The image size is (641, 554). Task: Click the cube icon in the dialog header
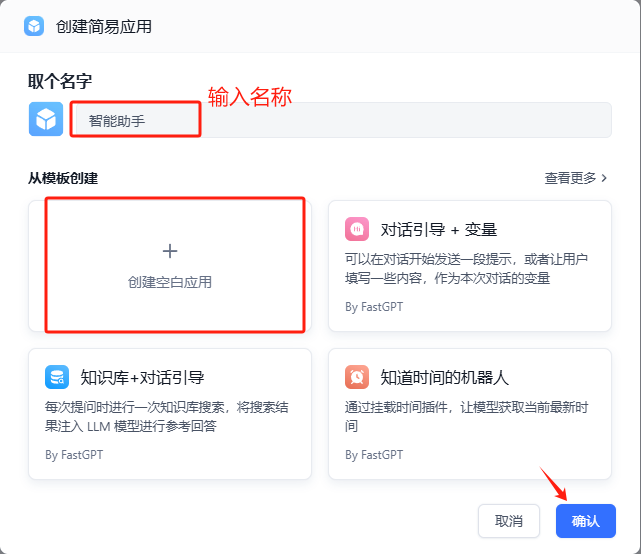(33, 26)
